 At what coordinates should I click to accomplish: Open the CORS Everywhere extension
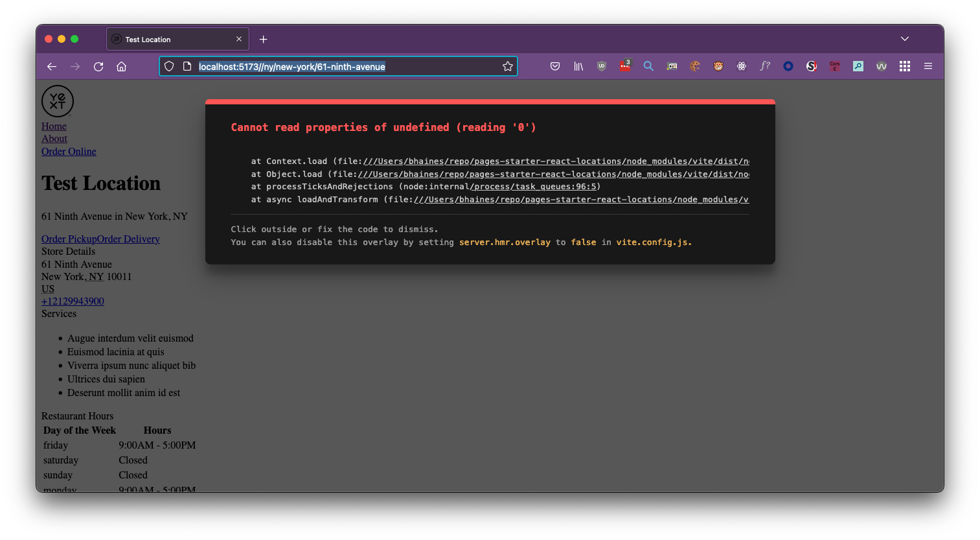(x=836, y=65)
